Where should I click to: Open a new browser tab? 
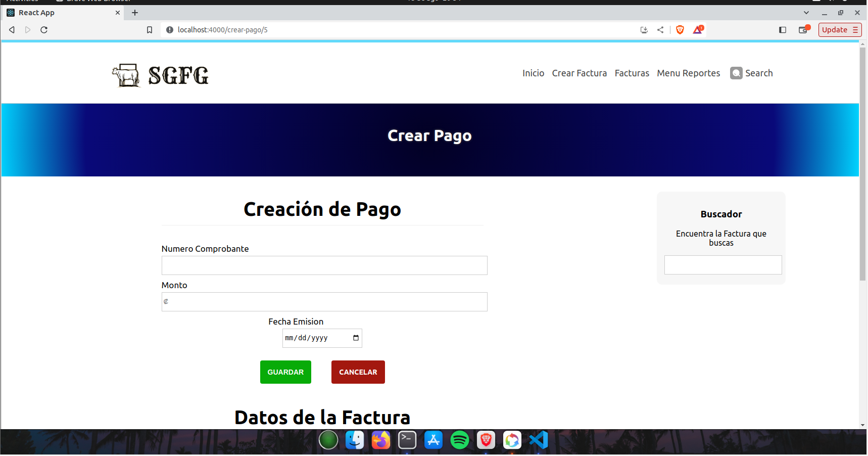[135, 13]
